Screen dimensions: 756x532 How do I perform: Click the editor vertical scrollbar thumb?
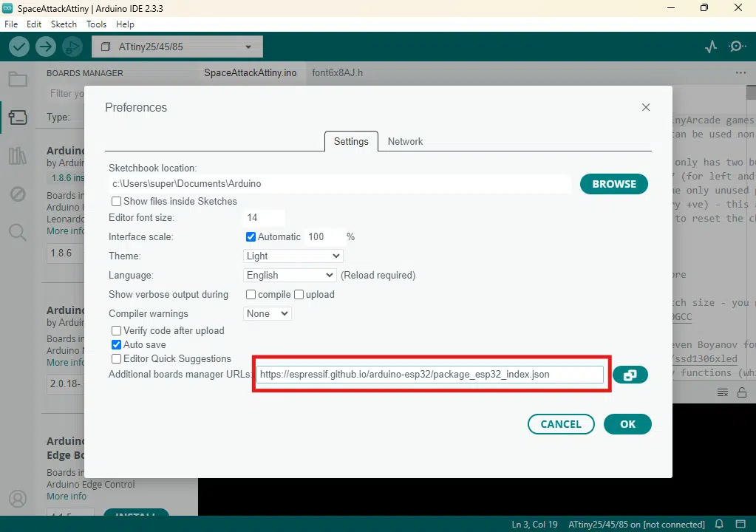click(x=751, y=92)
